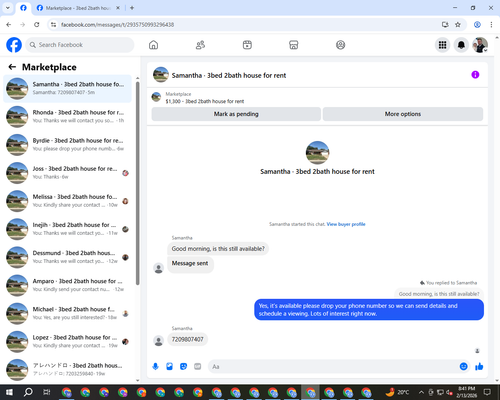Open the Amparo conversation
Screen dimensions: 500x400
click(67, 285)
